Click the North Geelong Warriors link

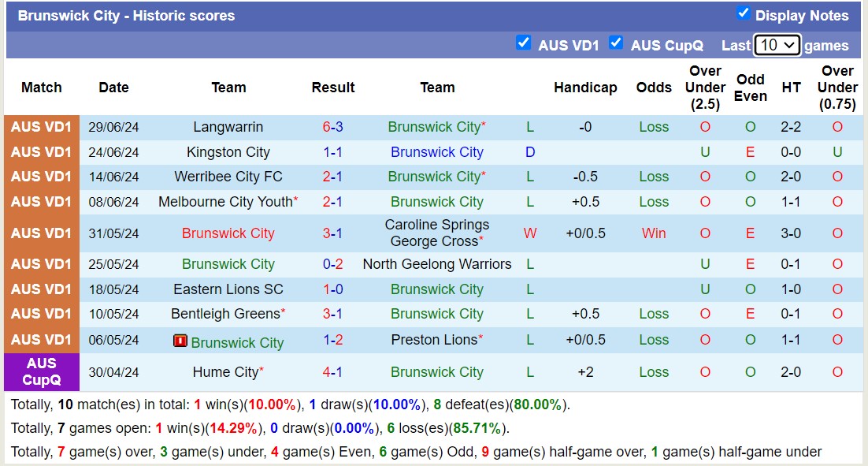pos(437,264)
